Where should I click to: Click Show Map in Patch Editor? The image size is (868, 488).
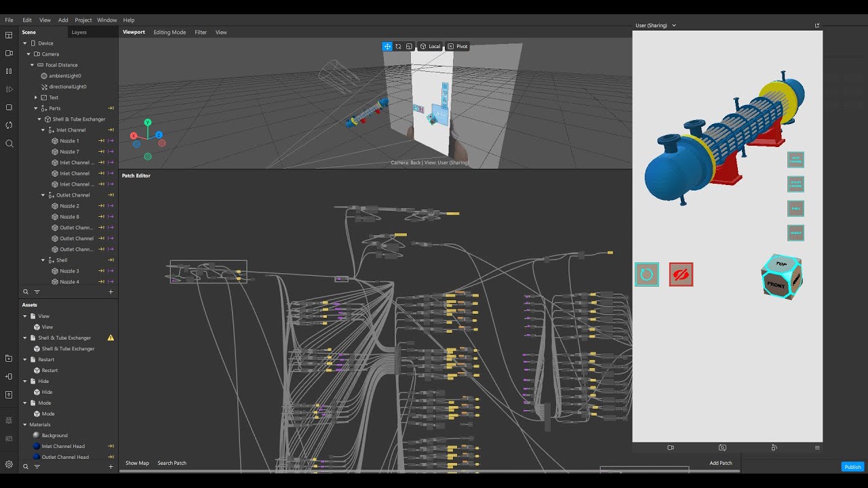(x=137, y=463)
